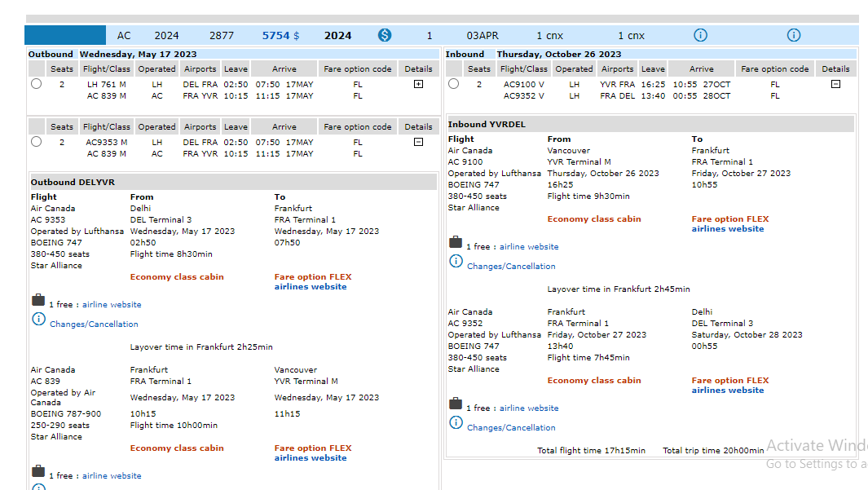Collapse details for the AC9353 outbound option
This screenshot has width=868, height=490.
[x=418, y=142]
